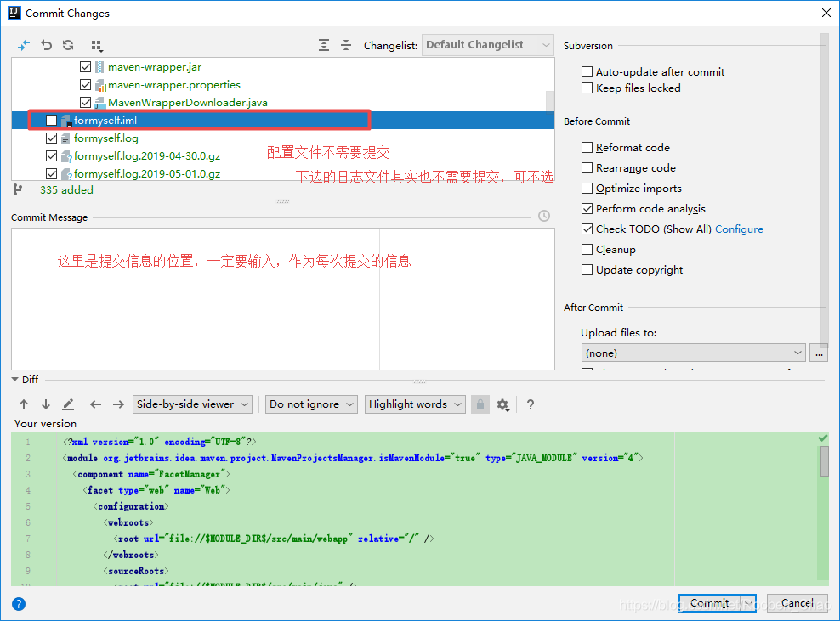Enable Keep files locked

point(587,88)
